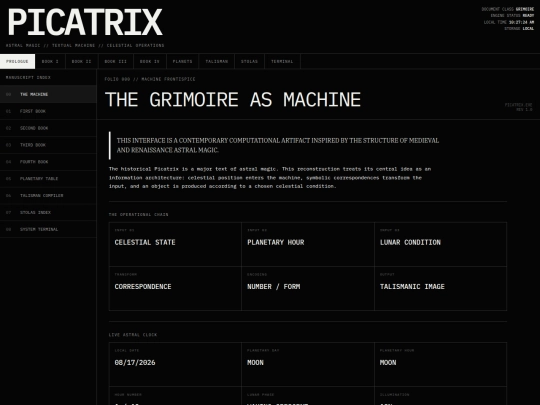The image size is (540, 405).
Task: Click the ENGINE STATUS READY readout
Action: 512,15
